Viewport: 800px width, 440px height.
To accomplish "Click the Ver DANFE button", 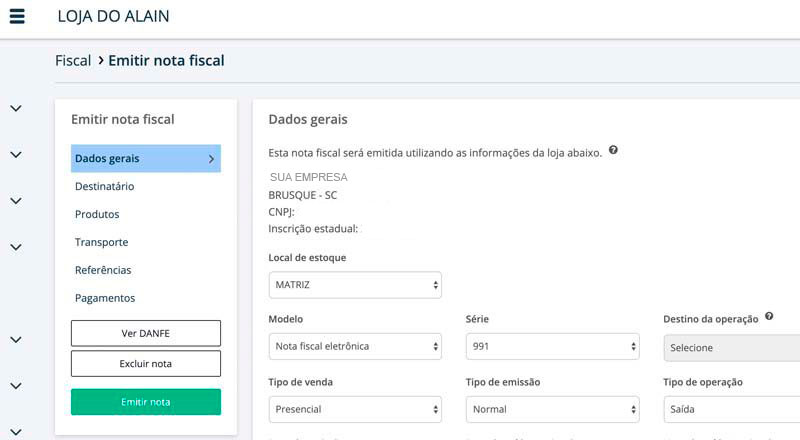I will tap(146, 333).
